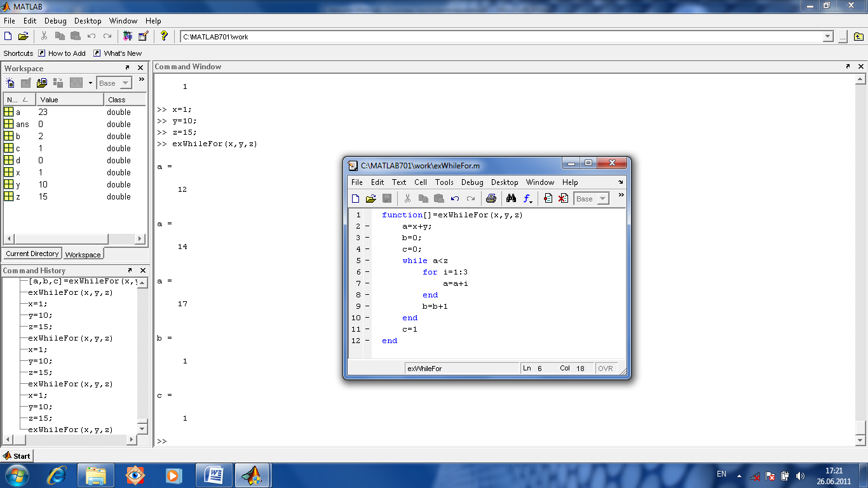Image resolution: width=868 pixels, height=488 pixels.
Task: Print icon in editor toolbar
Action: (x=491, y=199)
